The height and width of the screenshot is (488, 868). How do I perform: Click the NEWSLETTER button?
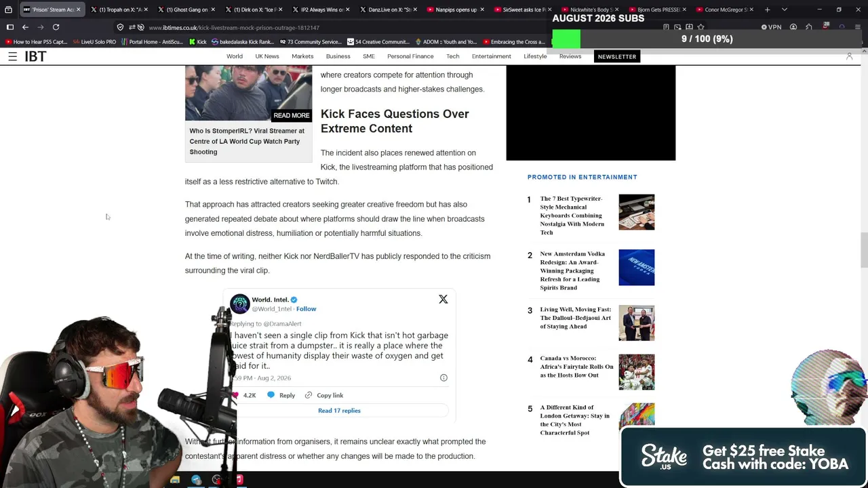(x=617, y=57)
